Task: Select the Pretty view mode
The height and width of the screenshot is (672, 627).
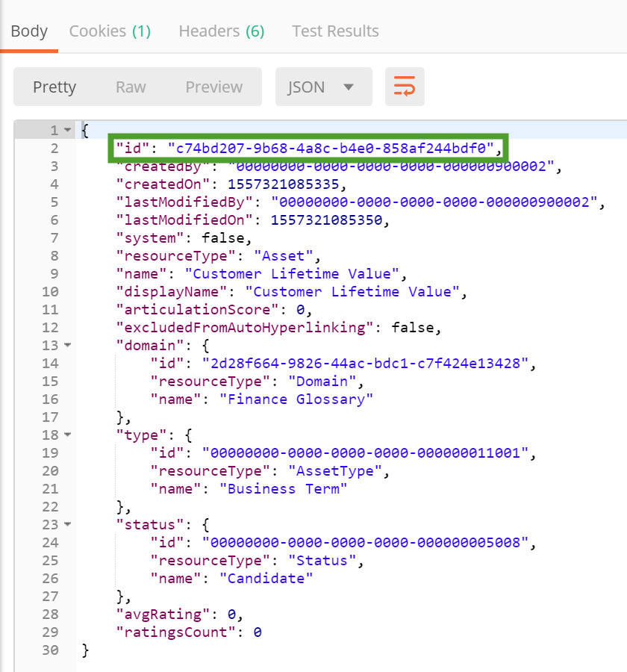Action: [x=54, y=87]
